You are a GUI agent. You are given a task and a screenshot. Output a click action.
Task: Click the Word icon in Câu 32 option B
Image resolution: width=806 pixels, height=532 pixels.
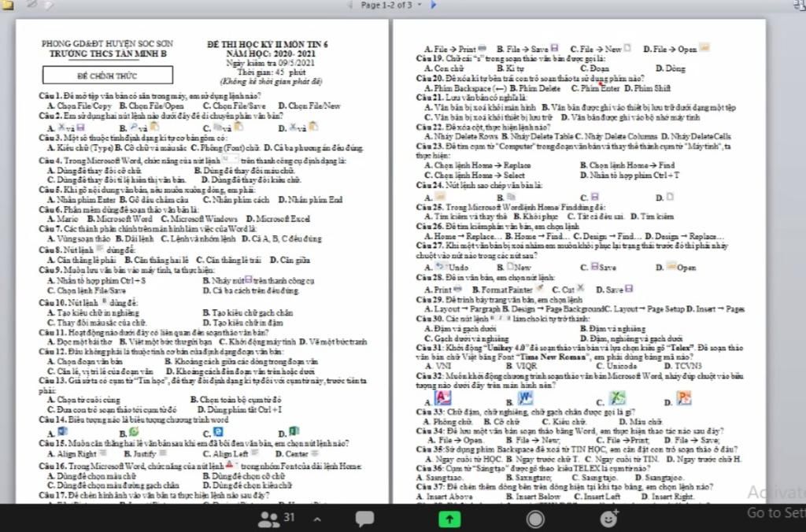(525, 397)
